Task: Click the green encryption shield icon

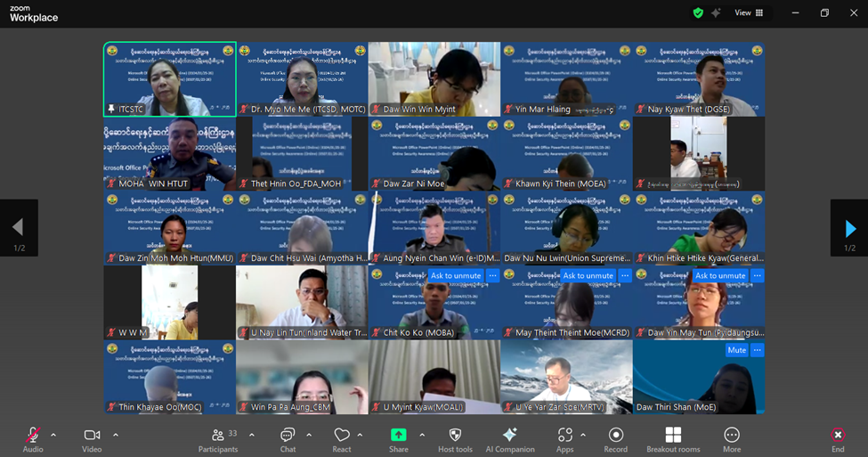Action: [698, 12]
